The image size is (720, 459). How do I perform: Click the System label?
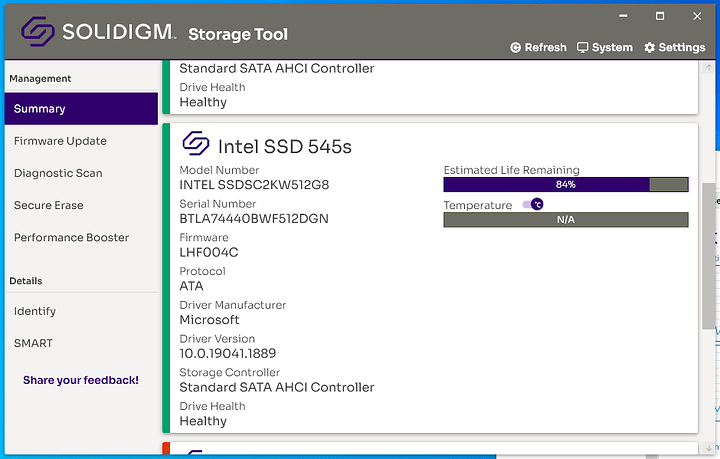click(612, 48)
